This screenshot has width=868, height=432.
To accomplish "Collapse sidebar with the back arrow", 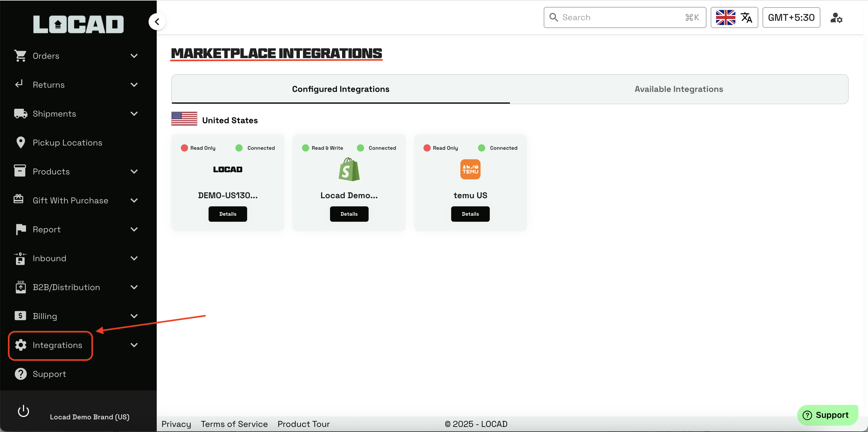I will coord(157,22).
